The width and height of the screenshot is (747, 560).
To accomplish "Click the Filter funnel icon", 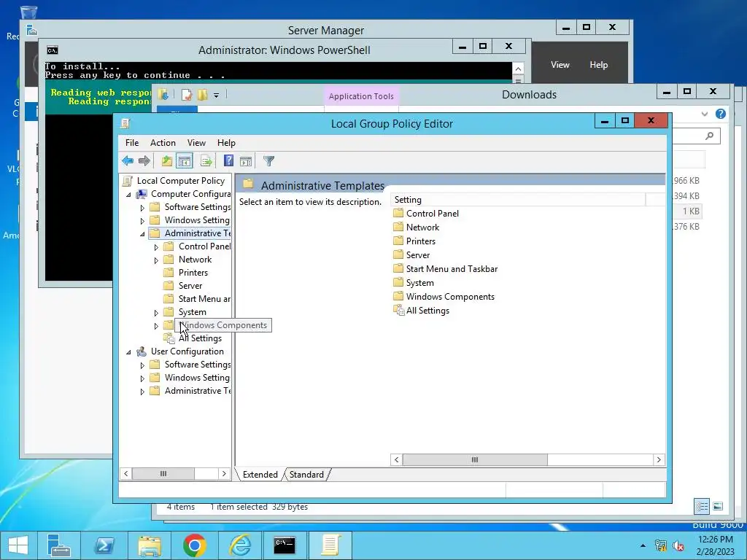I will click(x=268, y=161).
